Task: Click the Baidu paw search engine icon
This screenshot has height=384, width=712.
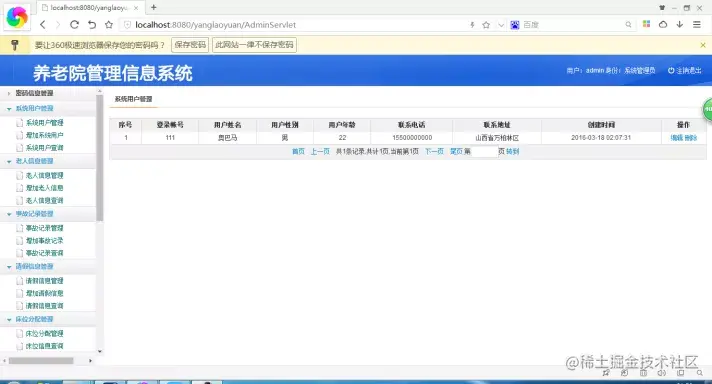Action: pyautogui.click(x=514, y=25)
